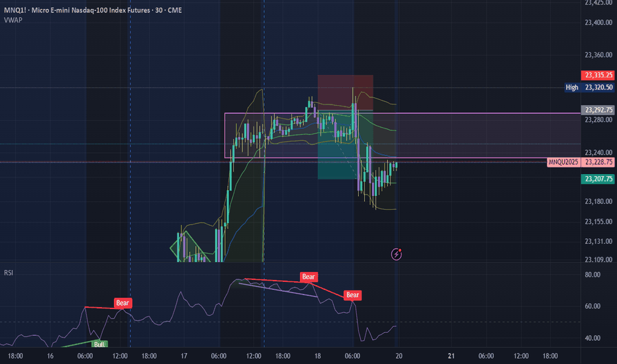617x364 pixels.
Task: Click 23,155.00 on the price axis
Action: pos(598,222)
